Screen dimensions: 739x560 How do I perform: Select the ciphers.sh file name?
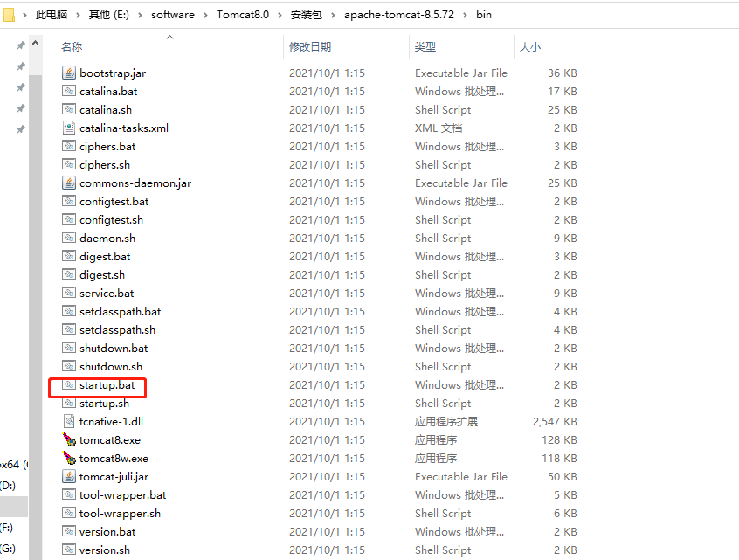(105, 165)
